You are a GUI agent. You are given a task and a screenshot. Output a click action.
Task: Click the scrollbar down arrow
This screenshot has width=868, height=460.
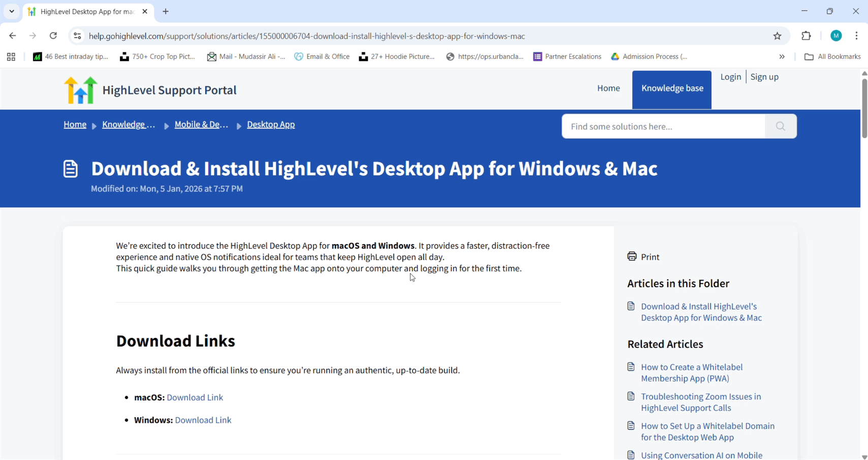(864, 456)
